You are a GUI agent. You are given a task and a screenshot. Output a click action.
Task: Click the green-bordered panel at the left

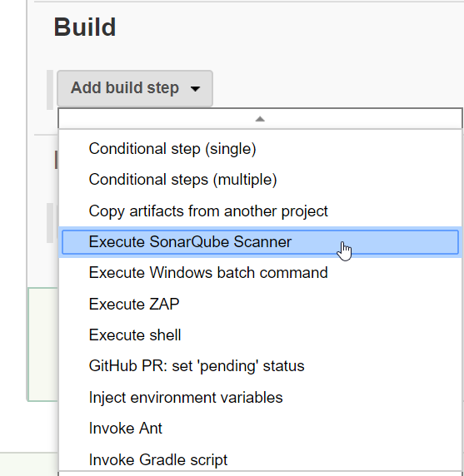pyautogui.click(x=42, y=345)
